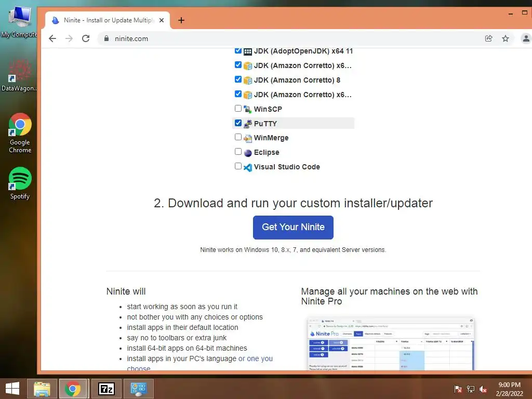This screenshot has width=532, height=399.
Task: Check the WinSCP checkbox
Action: pyautogui.click(x=238, y=108)
